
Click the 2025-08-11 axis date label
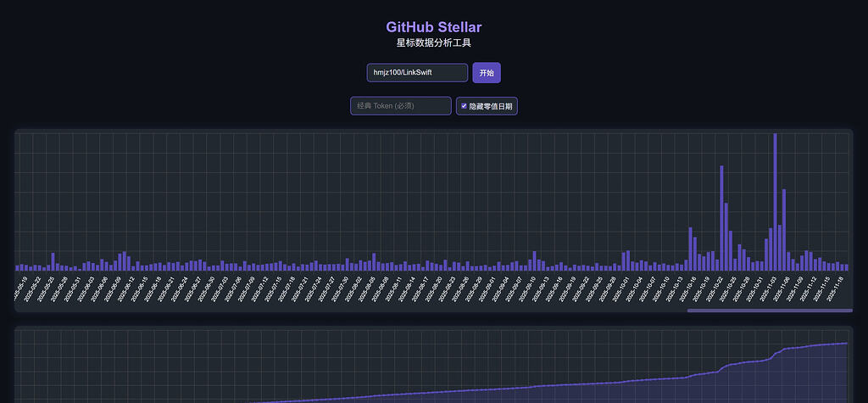click(392, 288)
